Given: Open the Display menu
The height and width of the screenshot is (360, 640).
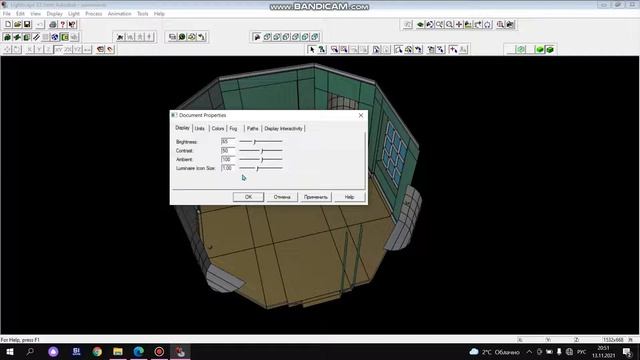Looking at the screenshot, I should click(x=54, y=13).
